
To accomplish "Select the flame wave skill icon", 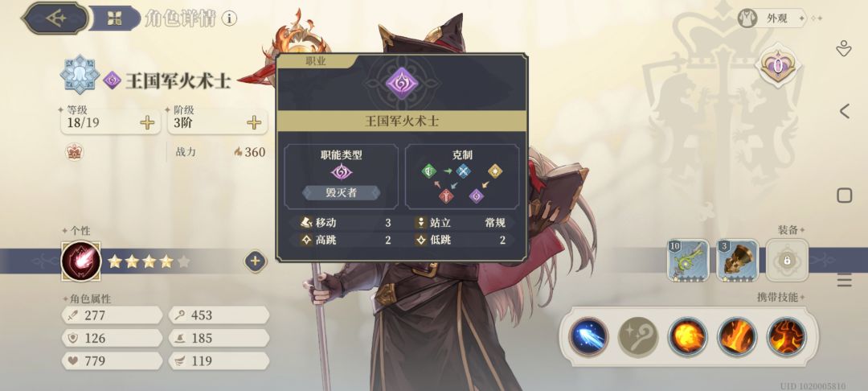I will 737,336.
